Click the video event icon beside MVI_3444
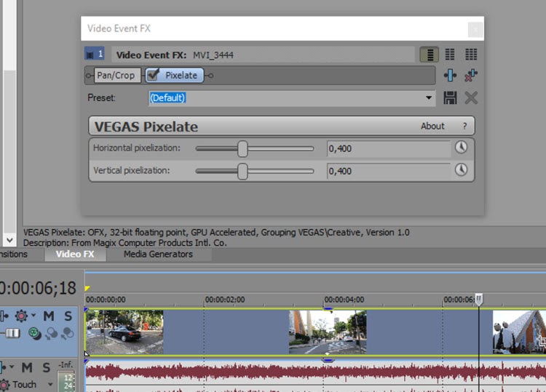 coord(95,54)
